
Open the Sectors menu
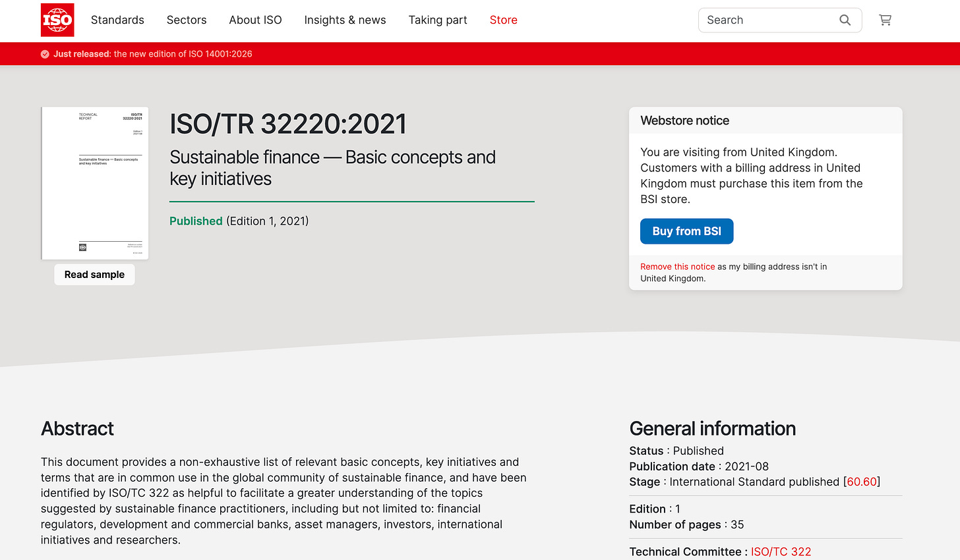click(x=187, y=20)
